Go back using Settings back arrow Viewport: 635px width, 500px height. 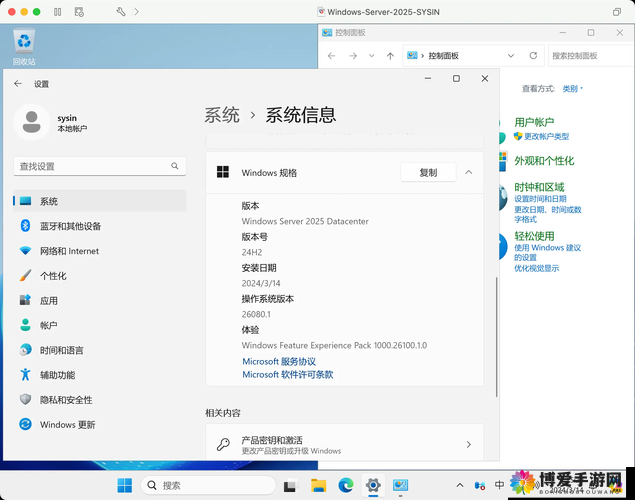pos(18,84)
